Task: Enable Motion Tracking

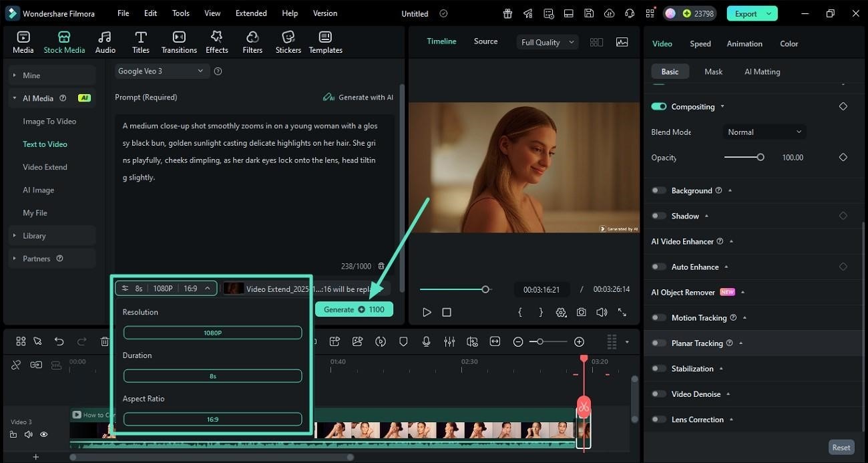Action: point(658,317)
